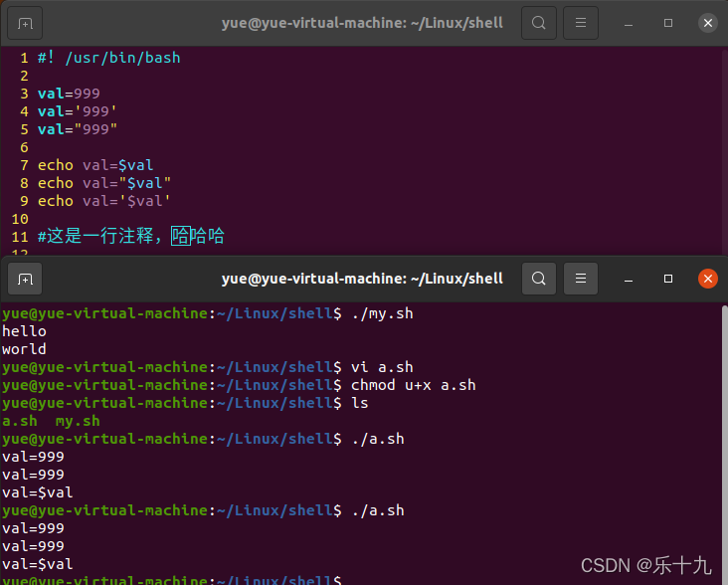Open new tab in lower terminal window

(25, 279)
